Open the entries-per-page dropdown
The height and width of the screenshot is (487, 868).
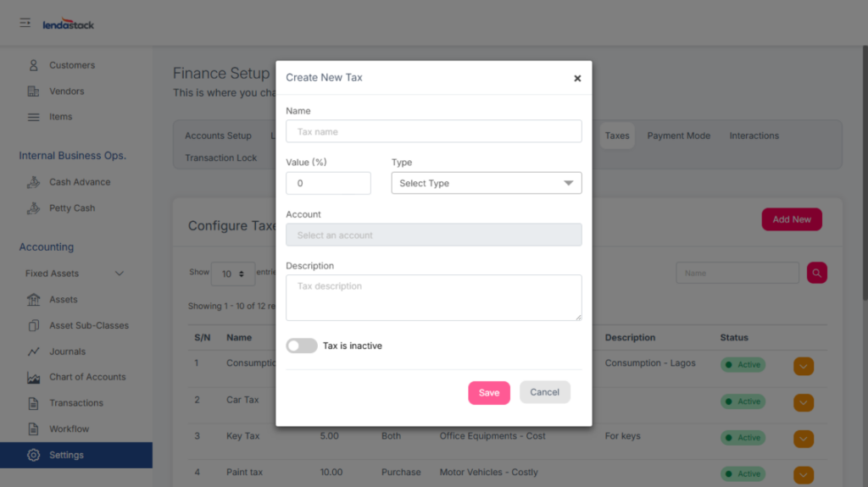(x=233, y=274)
